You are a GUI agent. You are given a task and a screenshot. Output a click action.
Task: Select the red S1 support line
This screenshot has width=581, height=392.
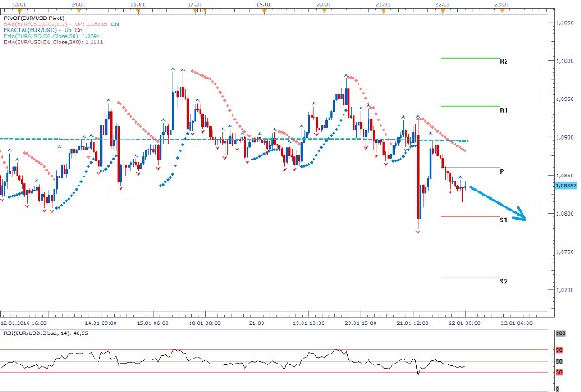coord(468,216)
